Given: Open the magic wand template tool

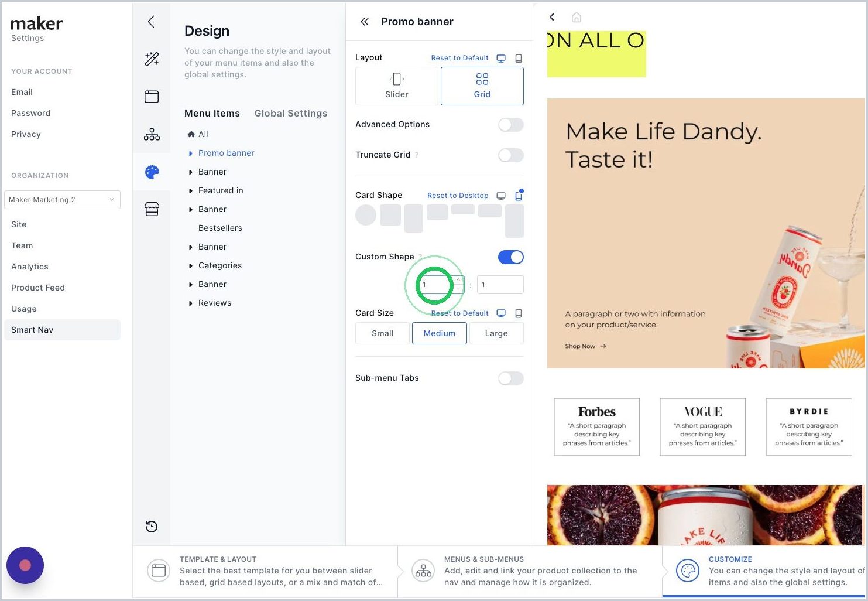Looking at the screenshot, I should pyautogui.click(x=152, y=59).
